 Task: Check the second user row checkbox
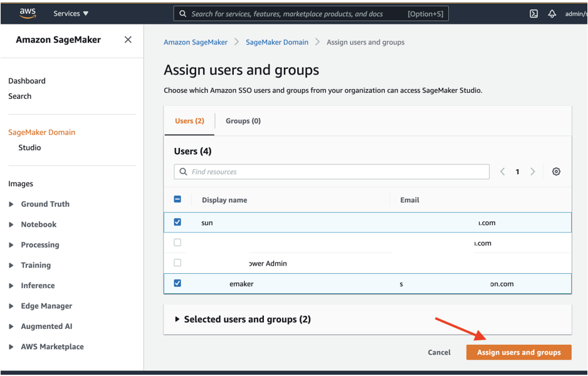point(177,242)
